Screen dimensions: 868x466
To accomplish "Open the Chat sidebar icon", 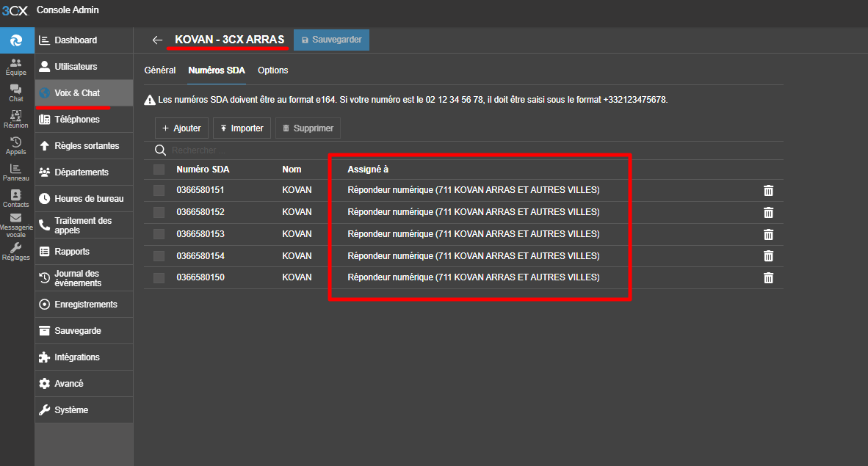I will 16,93.
